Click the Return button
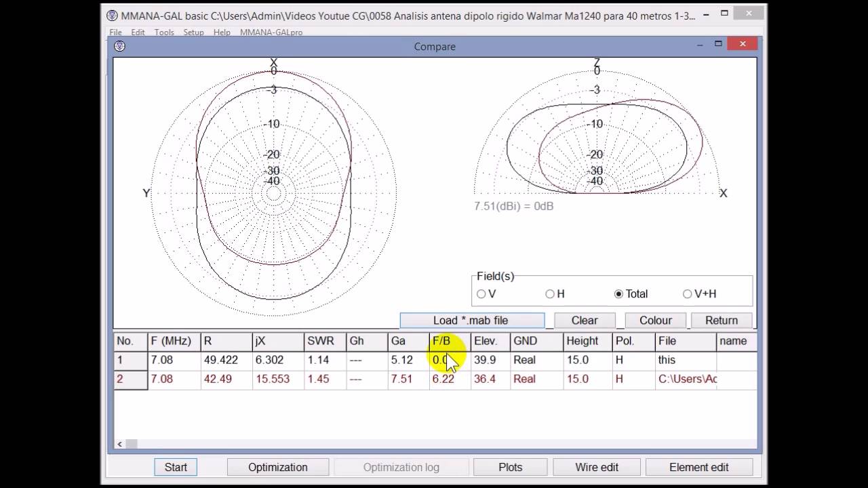Viewport: 868px width, 488px height. pyautogui.click(x=722, y=320)
